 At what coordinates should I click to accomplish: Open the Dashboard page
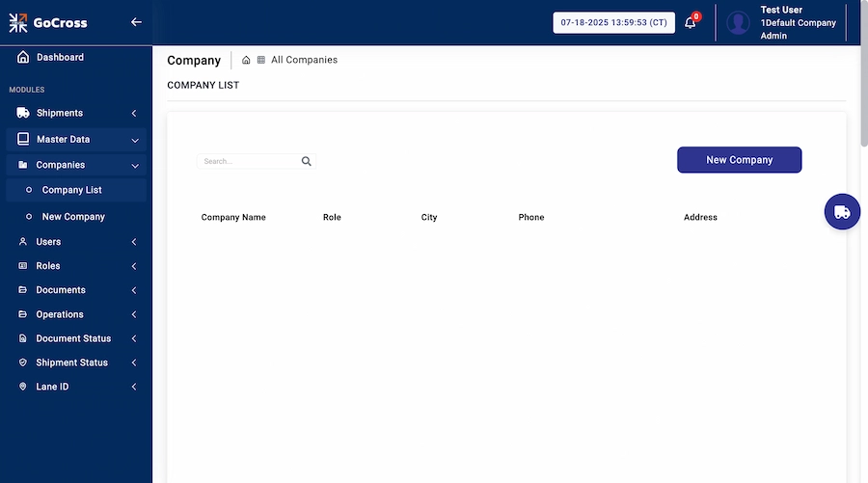point(60,58)
